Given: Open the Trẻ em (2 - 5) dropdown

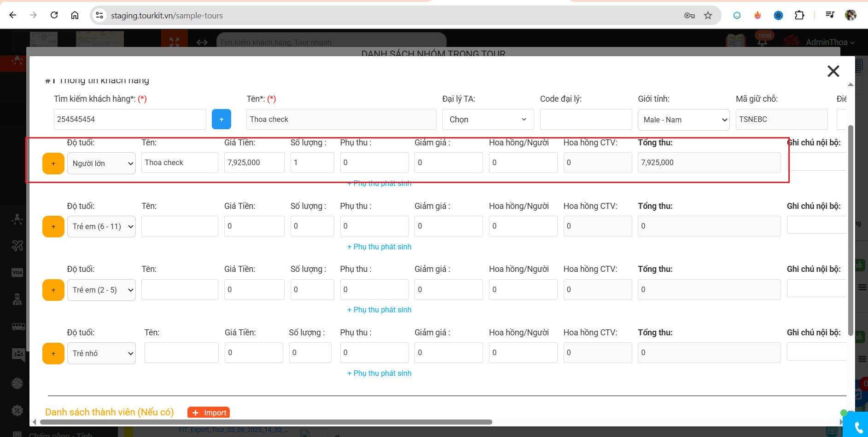Looking at the screenshot, I should tap(101, 290).
